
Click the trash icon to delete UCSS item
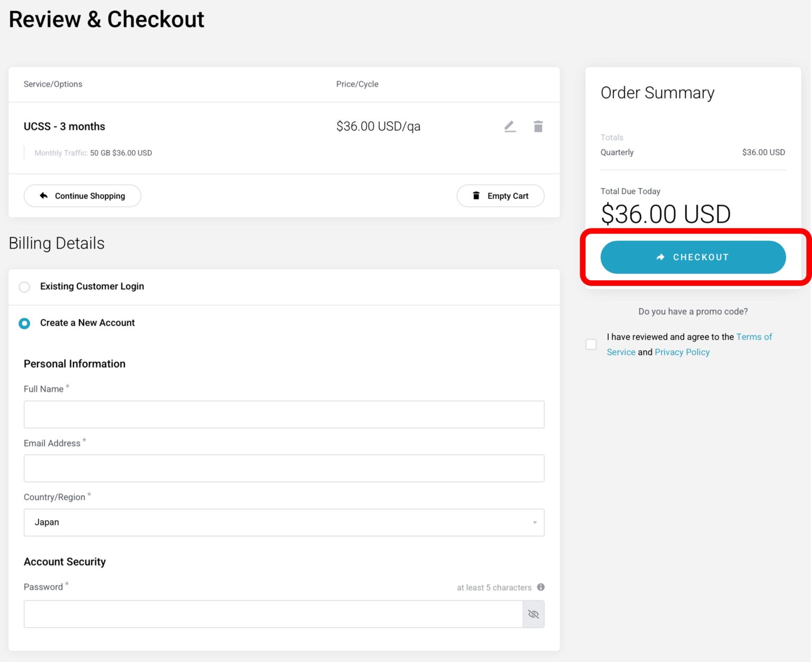pos(538,126)
